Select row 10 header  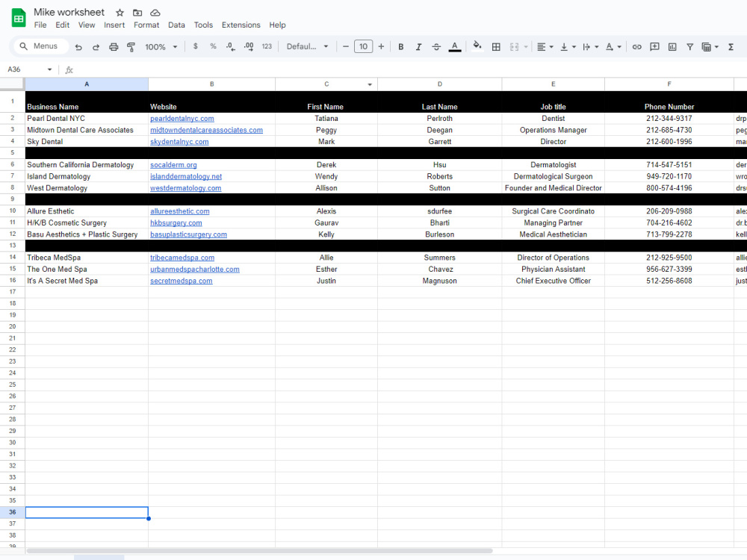[13, 211]
